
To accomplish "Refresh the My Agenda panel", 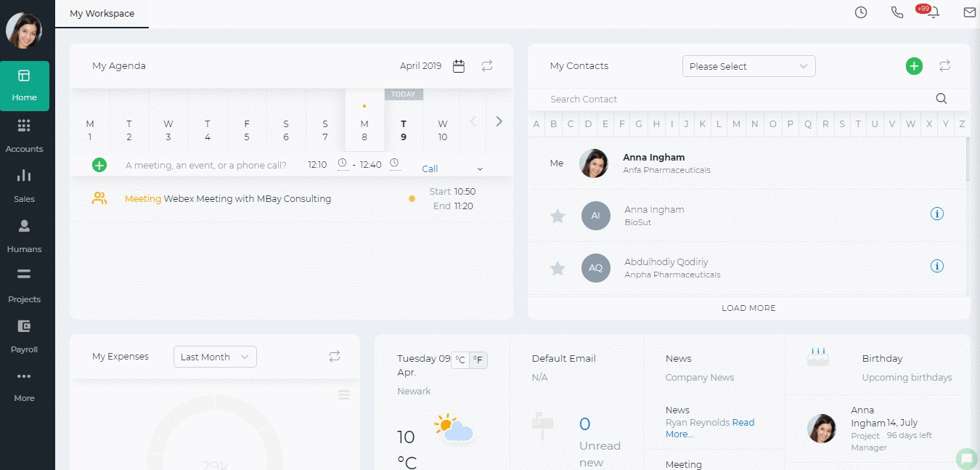I will [x=487, y=66].
